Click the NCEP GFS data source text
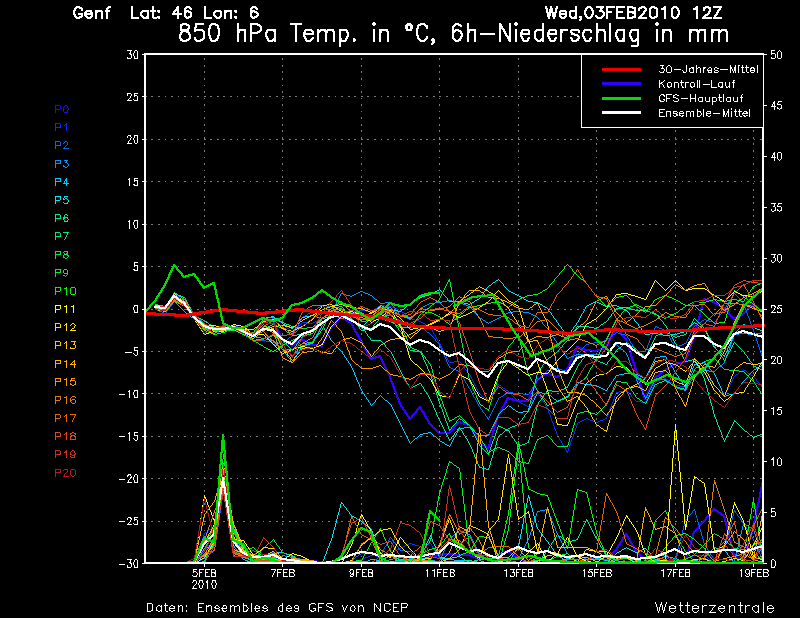800x618 pixels. pyautogui.click(x=277, y=607)
